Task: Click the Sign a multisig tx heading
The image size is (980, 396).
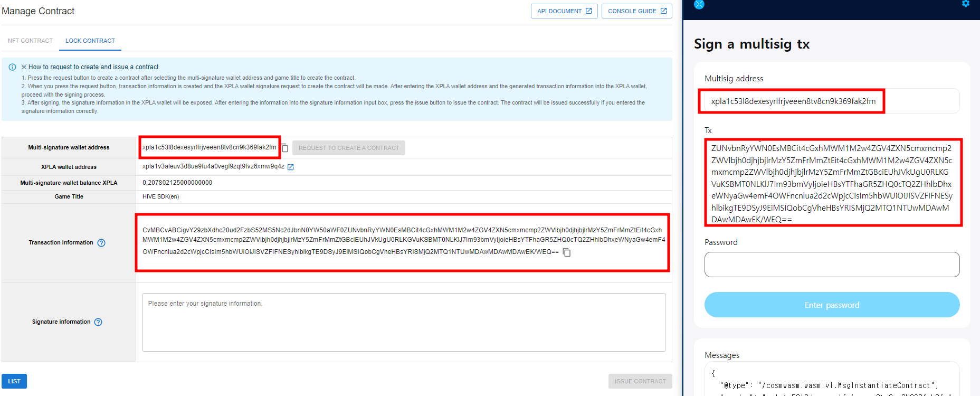Action: (751, 44)
